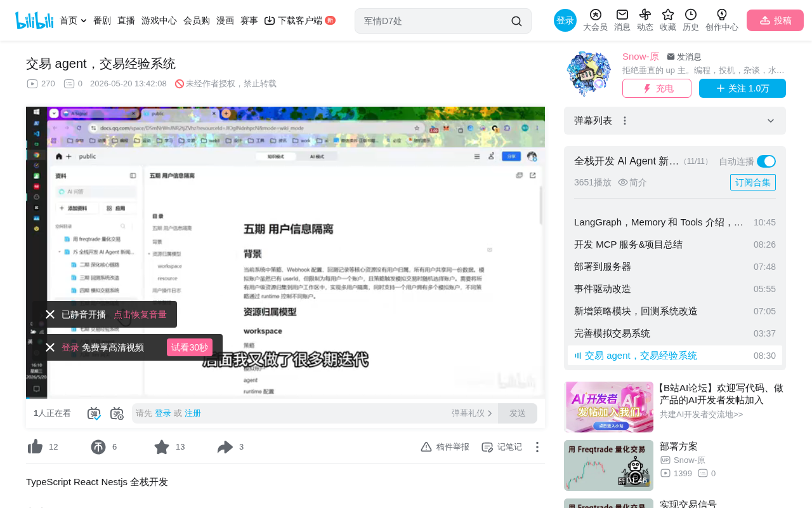The width and height of the screenshot is (812, 508).
Task: Open the 弹幕列表 three-dot menu
Action: pyautogui.click(x=625, y=121)
